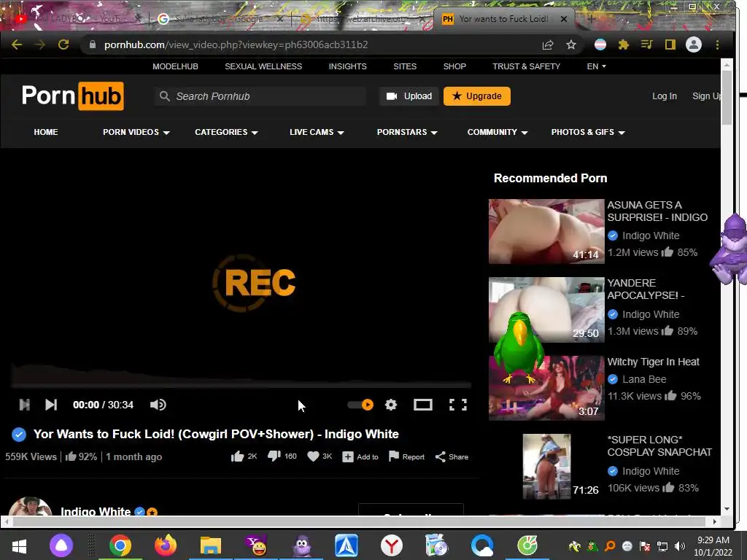Switch to the web.archive.org browser tab

[x=362, y=19]
